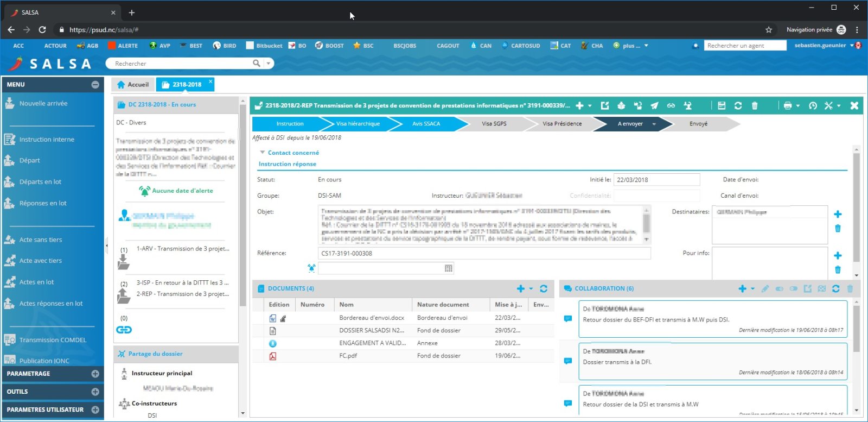Open the calendar picker beside the alert field
868x422 pixels.
click(x=449, y=268)
